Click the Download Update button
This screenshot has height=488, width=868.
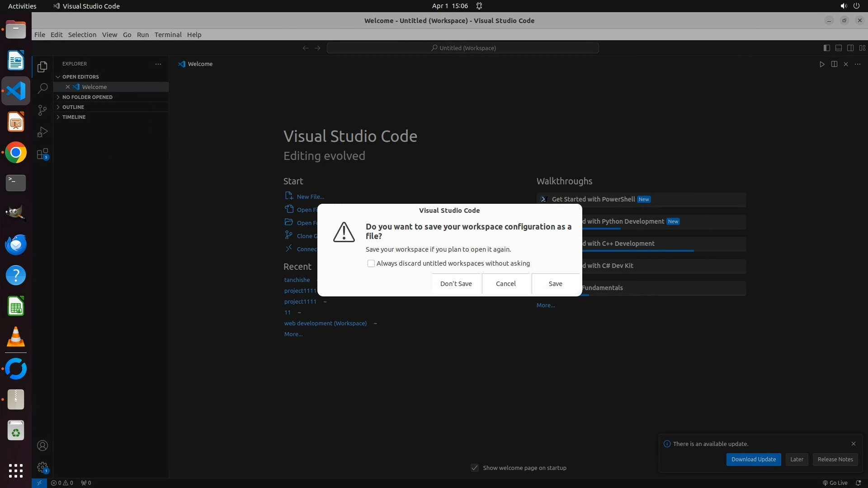point(753,459)
